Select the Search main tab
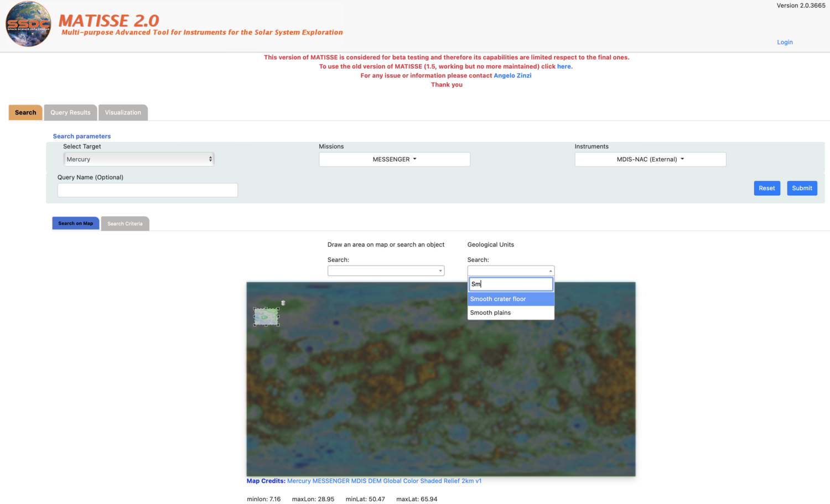 [25, 112]
